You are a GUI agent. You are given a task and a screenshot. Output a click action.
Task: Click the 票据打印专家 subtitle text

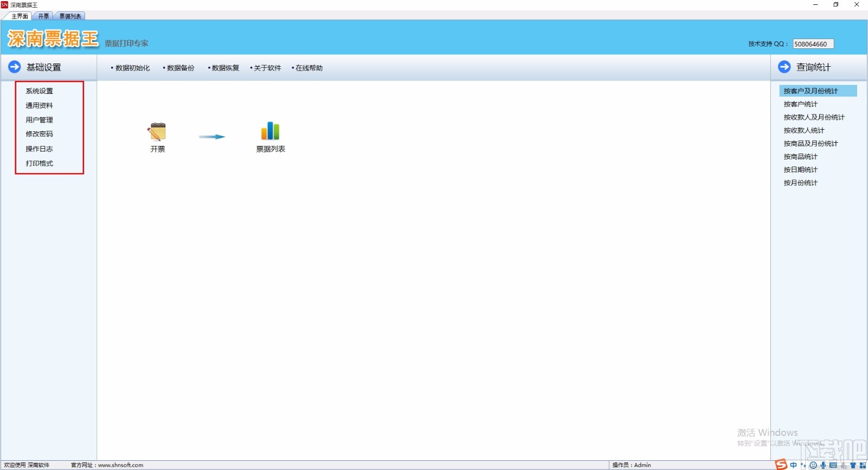click(x=126, y=43)
